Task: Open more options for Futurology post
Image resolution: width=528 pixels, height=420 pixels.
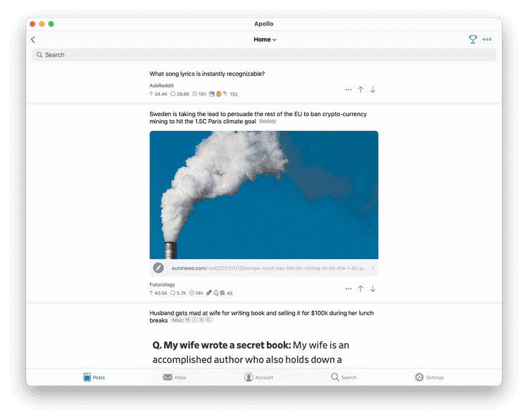Action: tap(348, 288)
